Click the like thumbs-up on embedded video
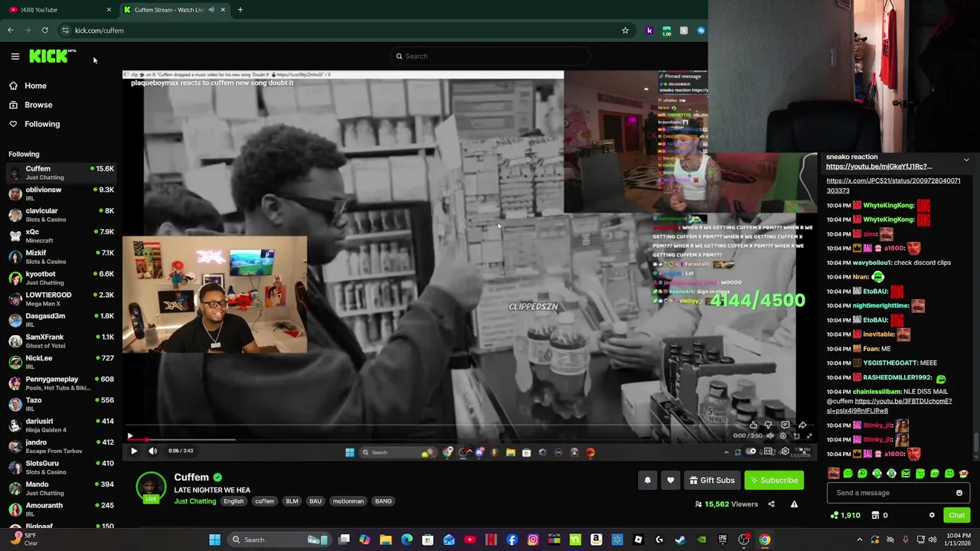This screenshot has width=980, height=551. pos(753,425)
